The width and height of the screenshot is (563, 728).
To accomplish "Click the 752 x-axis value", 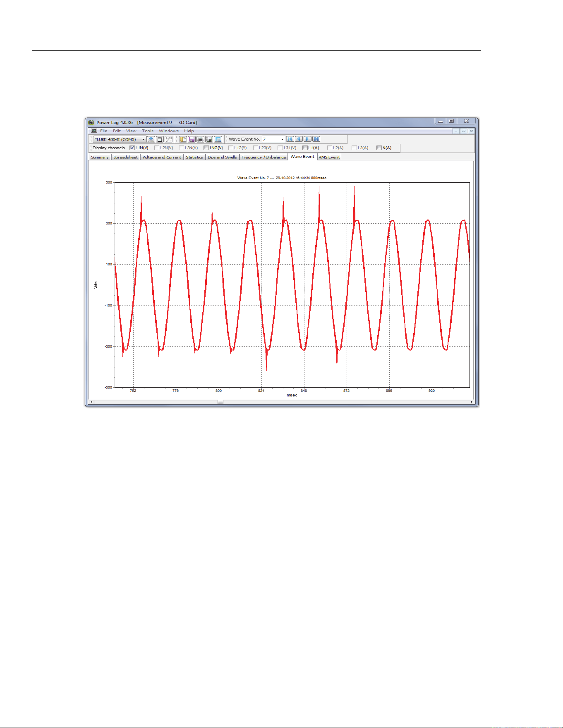I will [x=133, y=391].
